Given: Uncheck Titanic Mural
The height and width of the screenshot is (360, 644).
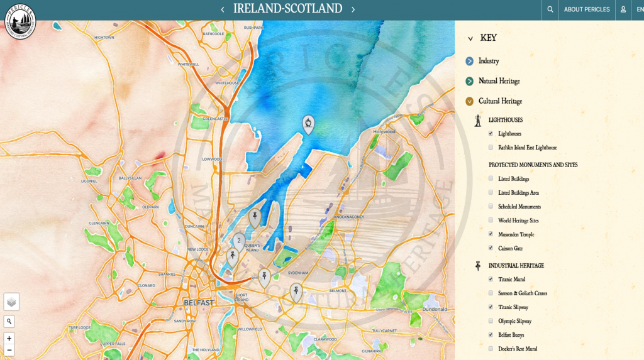Looking at the screenshot, I should (491, 279).
